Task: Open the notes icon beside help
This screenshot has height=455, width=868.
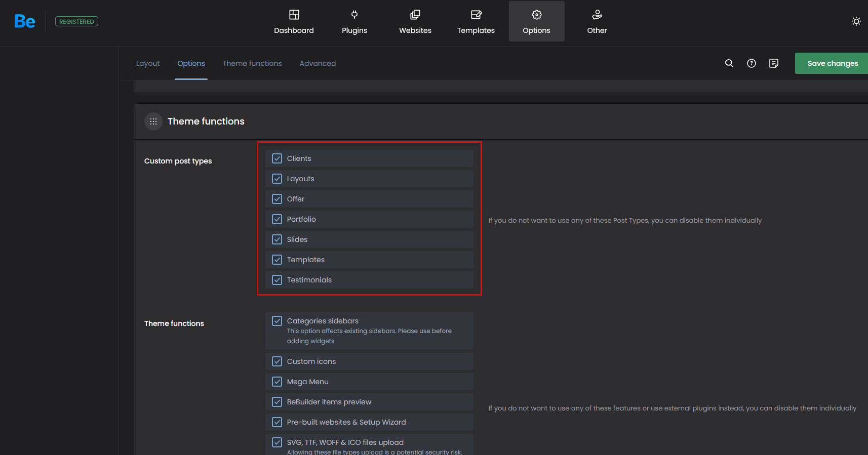Action: (773, 63)
